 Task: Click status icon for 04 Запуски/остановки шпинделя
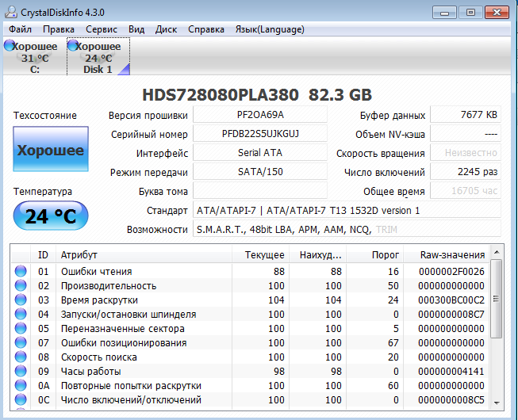(21, 314)
